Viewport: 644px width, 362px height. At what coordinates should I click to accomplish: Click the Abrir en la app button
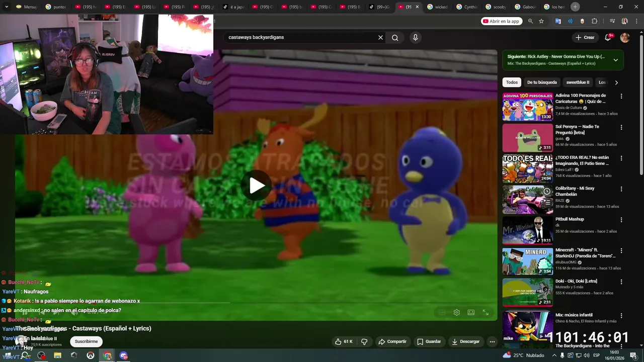point(501,21)
